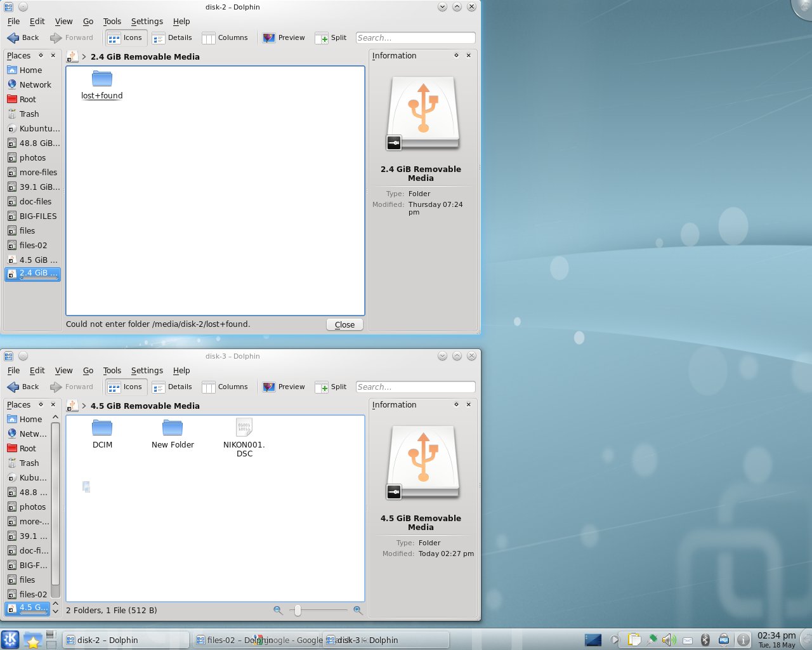
Task: Open Tools menu in disk-2 window
Action: [x=112, y=21]
